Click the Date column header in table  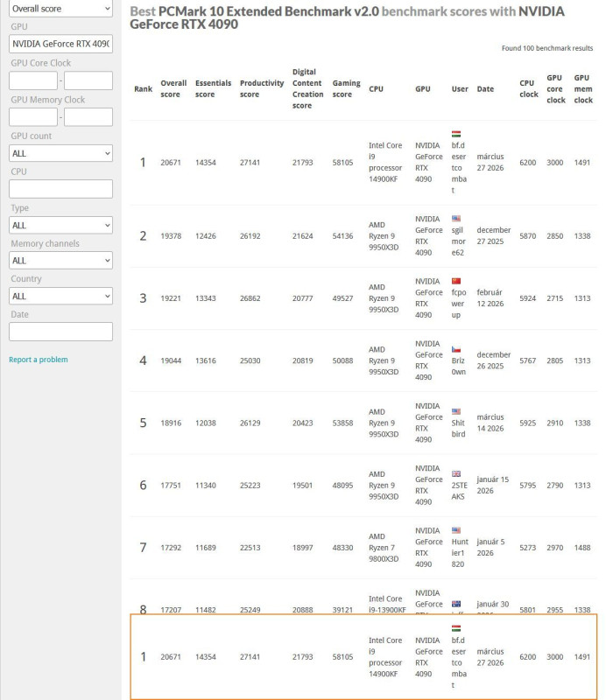[x=485, y=89]
